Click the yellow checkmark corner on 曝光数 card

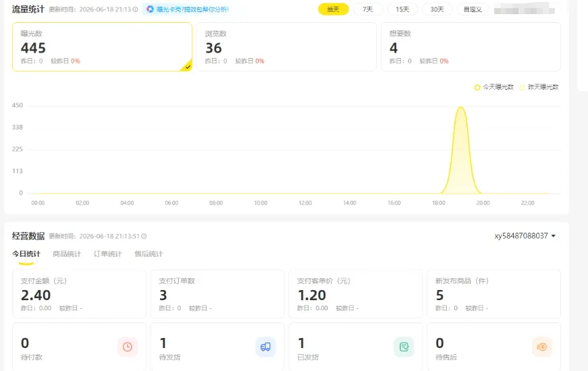pos(187,66)
